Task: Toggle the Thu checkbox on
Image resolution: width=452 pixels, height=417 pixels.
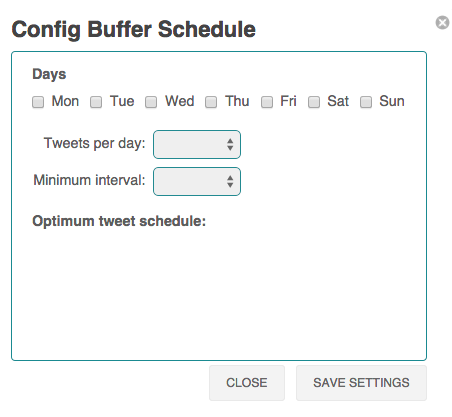Action: (211, 102)
